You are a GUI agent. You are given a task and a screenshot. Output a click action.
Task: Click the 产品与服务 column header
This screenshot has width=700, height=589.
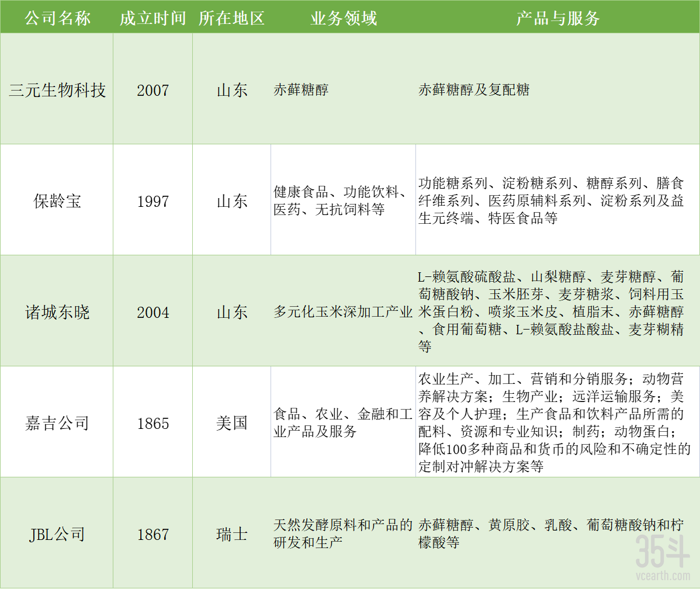557,18
